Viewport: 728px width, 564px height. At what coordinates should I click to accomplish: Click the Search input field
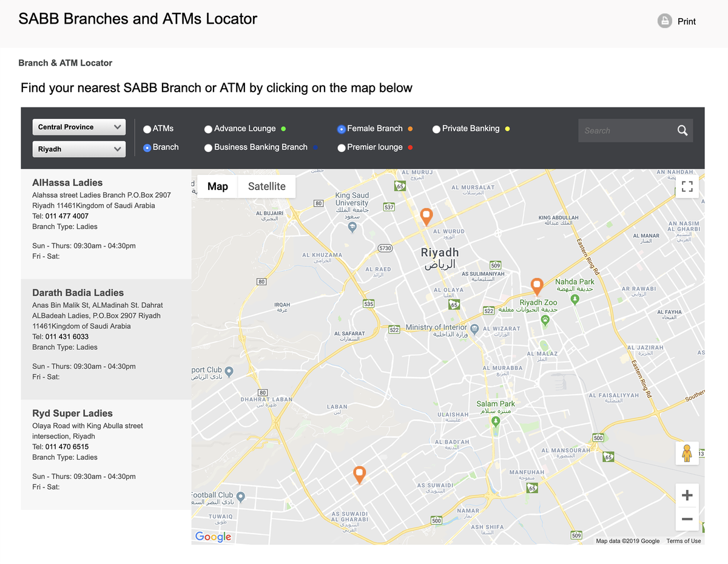tap(627, 131)
